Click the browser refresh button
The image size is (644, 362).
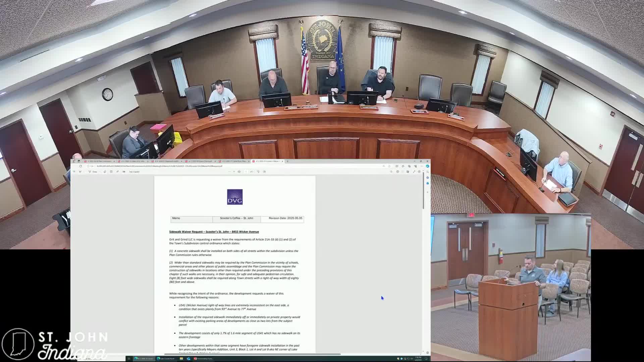(x=80, y=166)
